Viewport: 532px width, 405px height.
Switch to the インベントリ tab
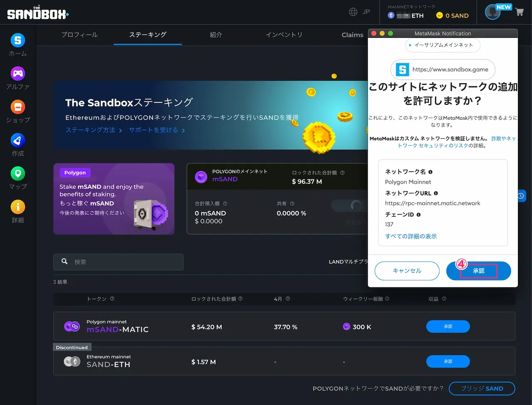tap(284, 35)
